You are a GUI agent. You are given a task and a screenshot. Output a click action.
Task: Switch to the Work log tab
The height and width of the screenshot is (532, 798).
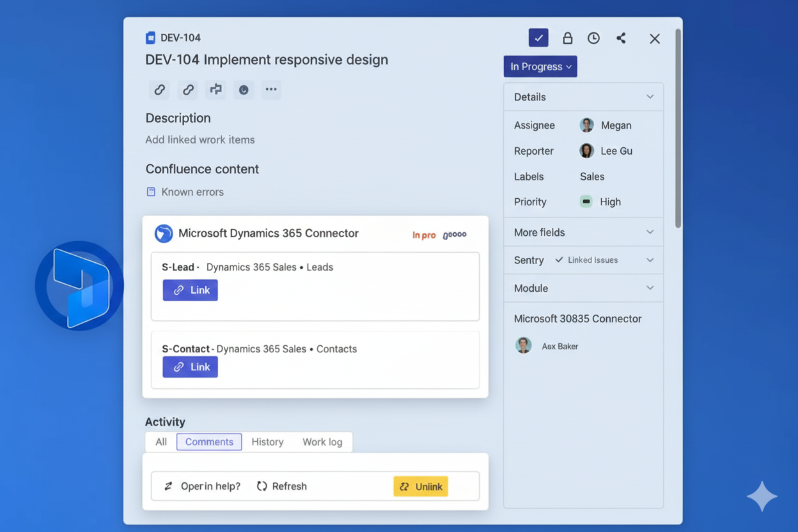click(322, 442)
